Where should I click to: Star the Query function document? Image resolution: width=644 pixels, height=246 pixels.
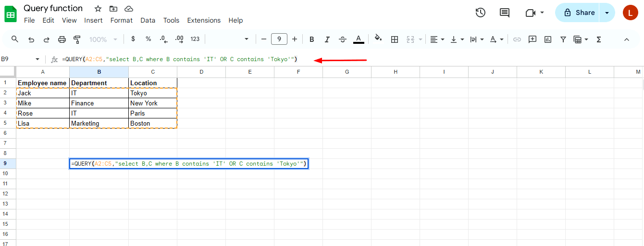[x=98, y=9]
